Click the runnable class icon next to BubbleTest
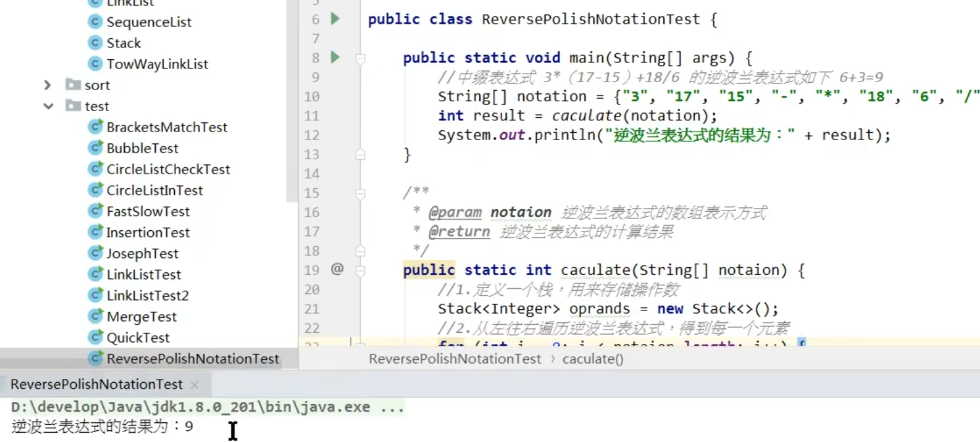The image size is (980, 442). coord(95,148)
